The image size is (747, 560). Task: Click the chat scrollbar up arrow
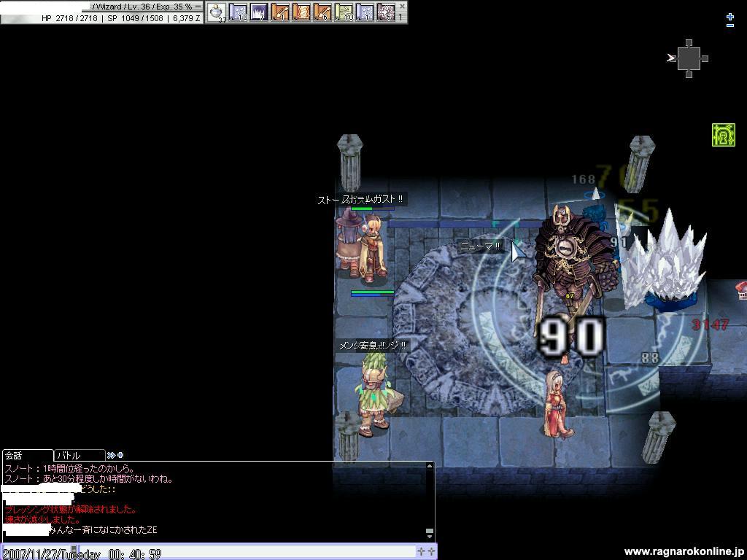click(x=429, y=466)
